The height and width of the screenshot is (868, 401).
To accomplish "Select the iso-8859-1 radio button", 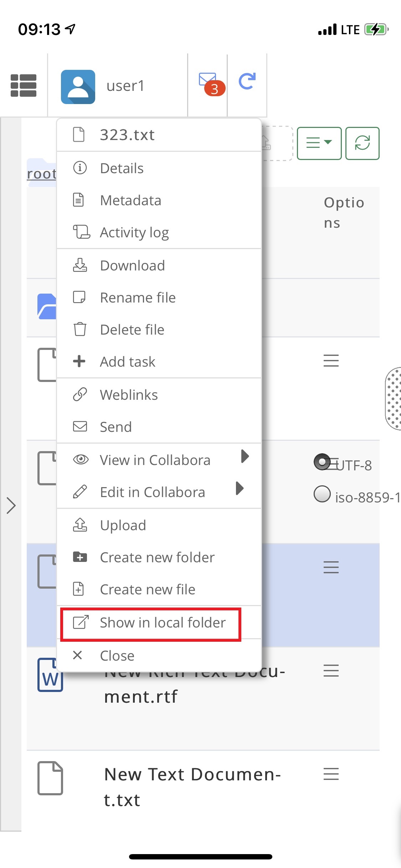I will tap(322, 494).
